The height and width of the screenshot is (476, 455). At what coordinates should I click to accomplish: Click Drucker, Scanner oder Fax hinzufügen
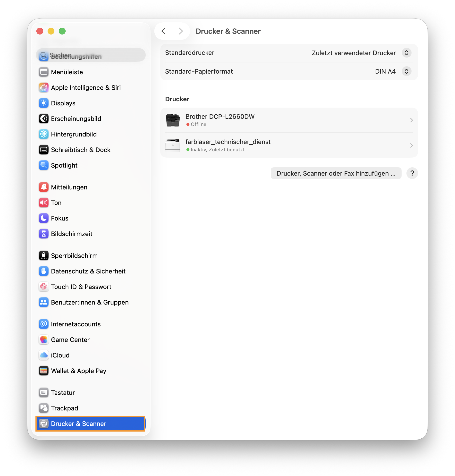(336, 173)
